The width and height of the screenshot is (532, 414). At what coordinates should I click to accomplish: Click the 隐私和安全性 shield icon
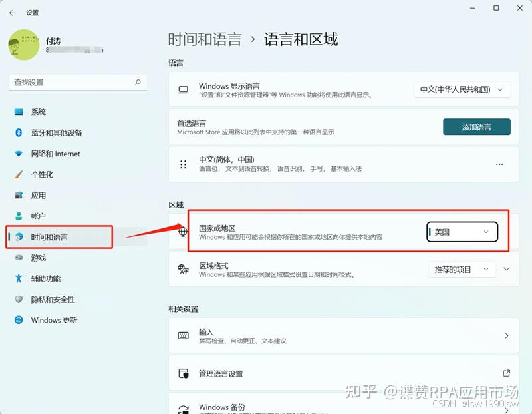tap(19, 300)
